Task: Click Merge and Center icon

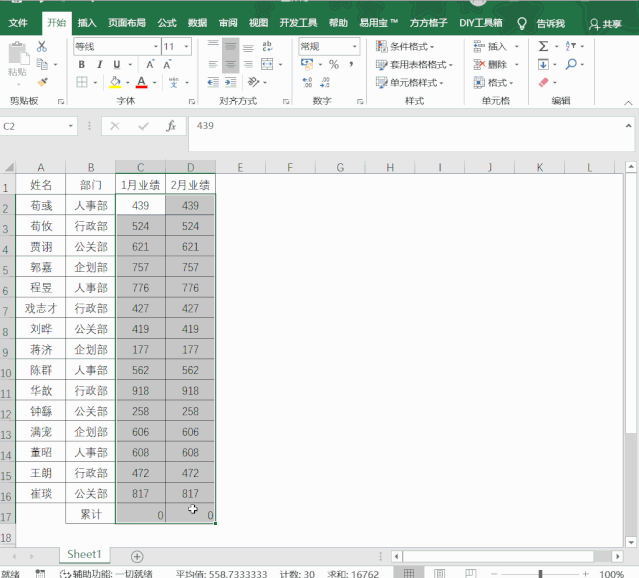Action: pyautogui.click(x=267, y=64)
